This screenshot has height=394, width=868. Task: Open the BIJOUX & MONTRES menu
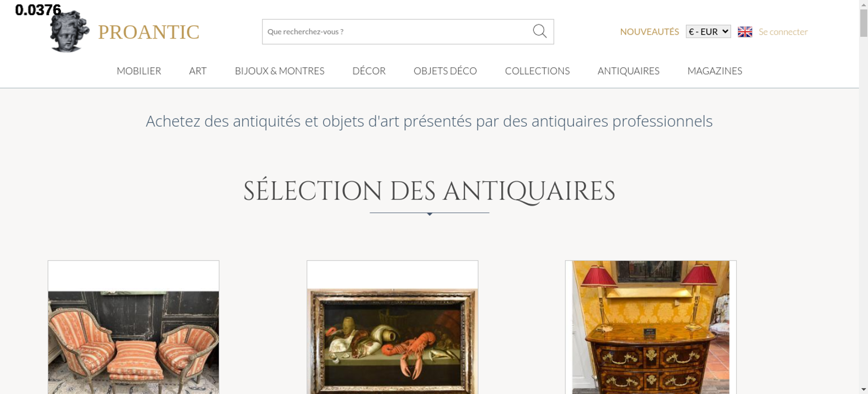[x=279, y=71]
